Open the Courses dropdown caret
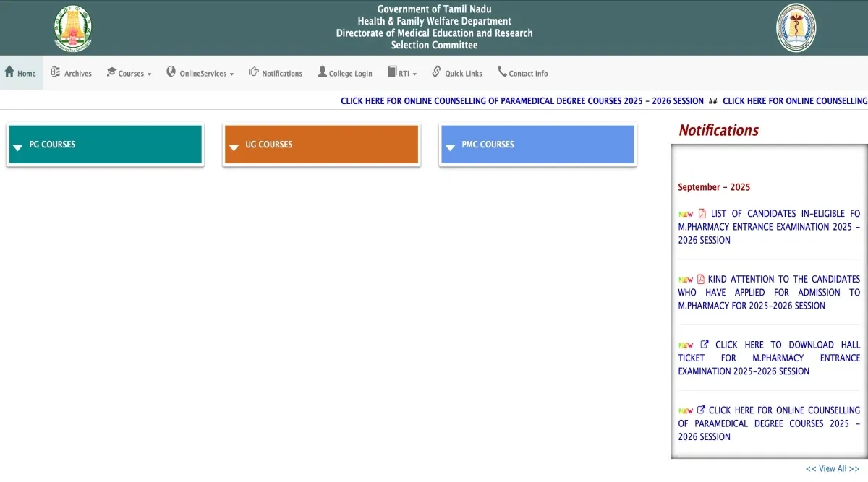This screenshot has height=482, width=868. [149, 74]
